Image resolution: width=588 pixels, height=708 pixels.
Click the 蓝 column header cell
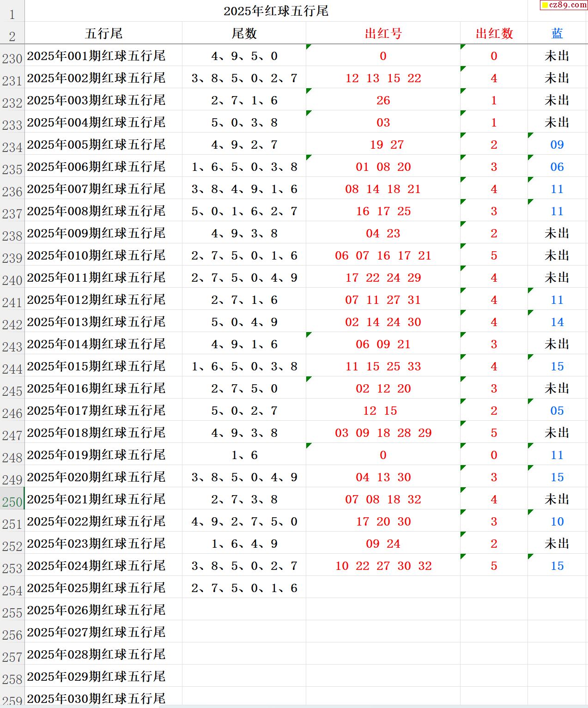(x=557, y=33)
